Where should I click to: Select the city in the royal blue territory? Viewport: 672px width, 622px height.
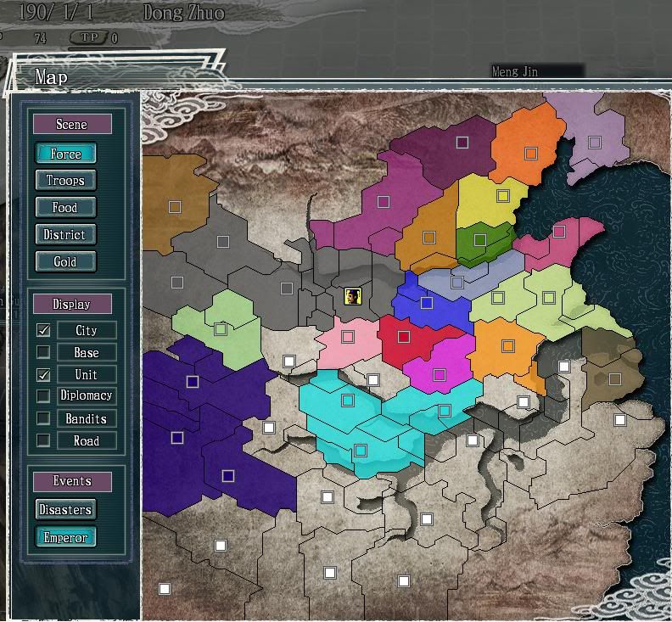click(427, 303)
